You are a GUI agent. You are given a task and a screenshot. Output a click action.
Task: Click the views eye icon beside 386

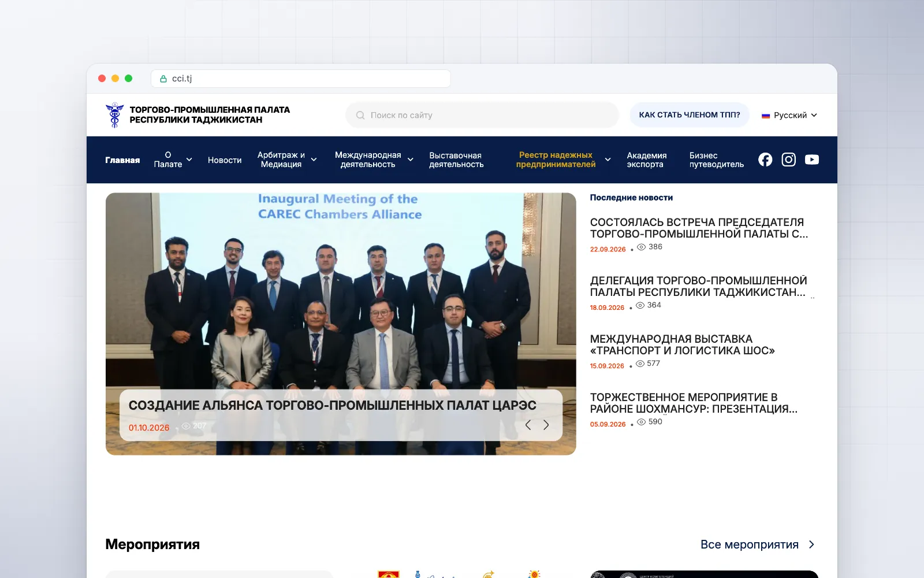pos(641,247)
